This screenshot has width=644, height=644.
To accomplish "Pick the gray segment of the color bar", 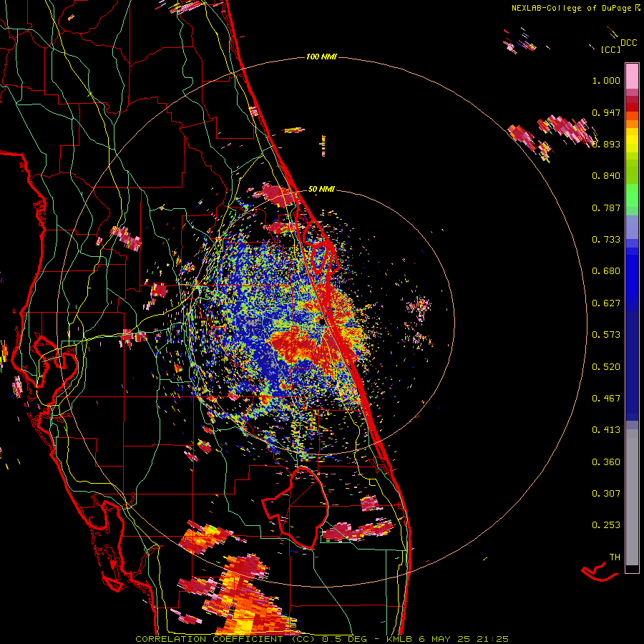I will point(632,497).
